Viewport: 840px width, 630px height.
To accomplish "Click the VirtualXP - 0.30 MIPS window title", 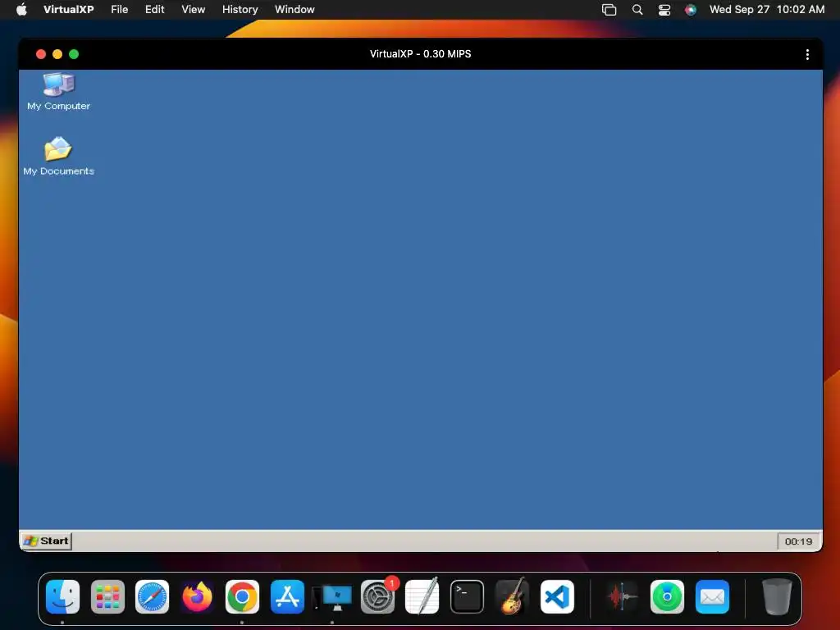I will pyautogui.click(x=421, y=54).
